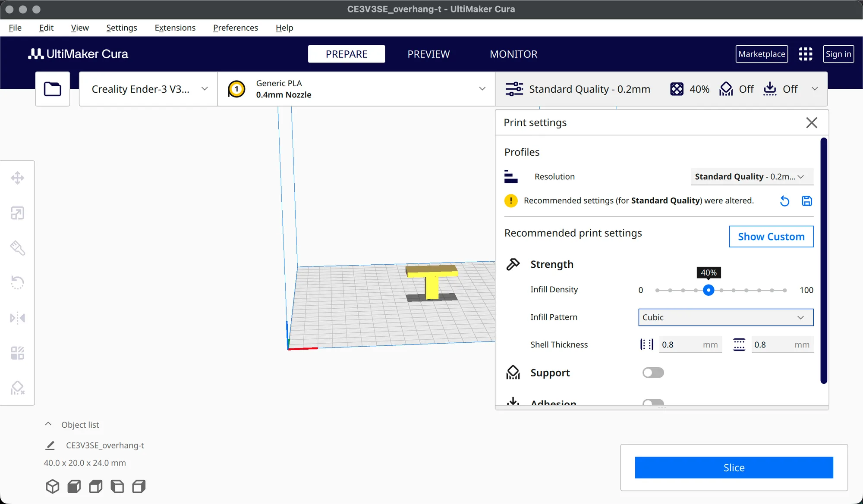Screen dimensions: 863x504
Task: Click the top/bottom thickness 0.8 mm field
Action: [x=783, y=344]
